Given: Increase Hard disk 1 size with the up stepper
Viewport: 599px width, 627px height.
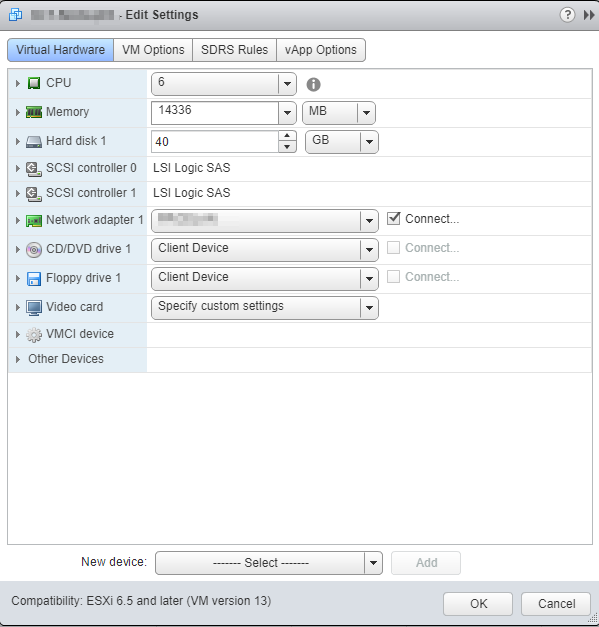Looking at the screenshot, I should point(287,136).
